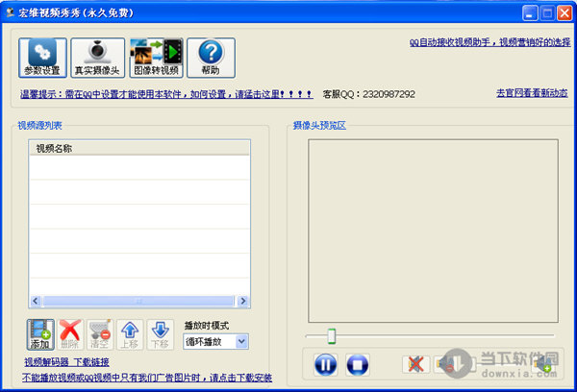Screen dimensions: 577x392
Task: Open the 图像转视频 image to video tool
Action: pos(157,58)
